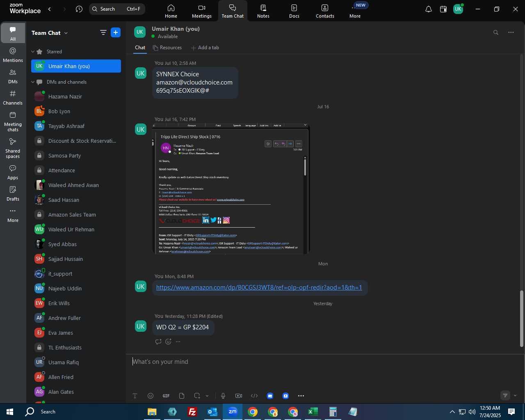The width and height of the screenshot is (525, 420).
Task: Open the calendar icon in header
Action: pos(443,9)
